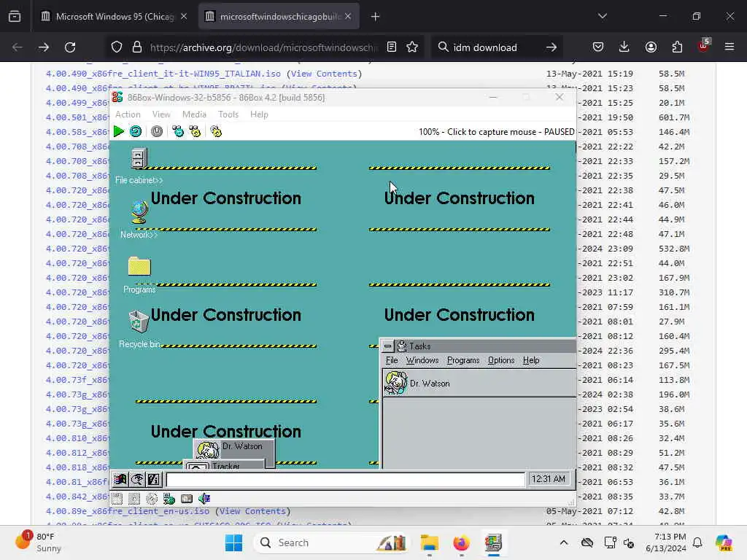
Task: Click the first floppy drive status icon
Action: [x=117, y=499]
